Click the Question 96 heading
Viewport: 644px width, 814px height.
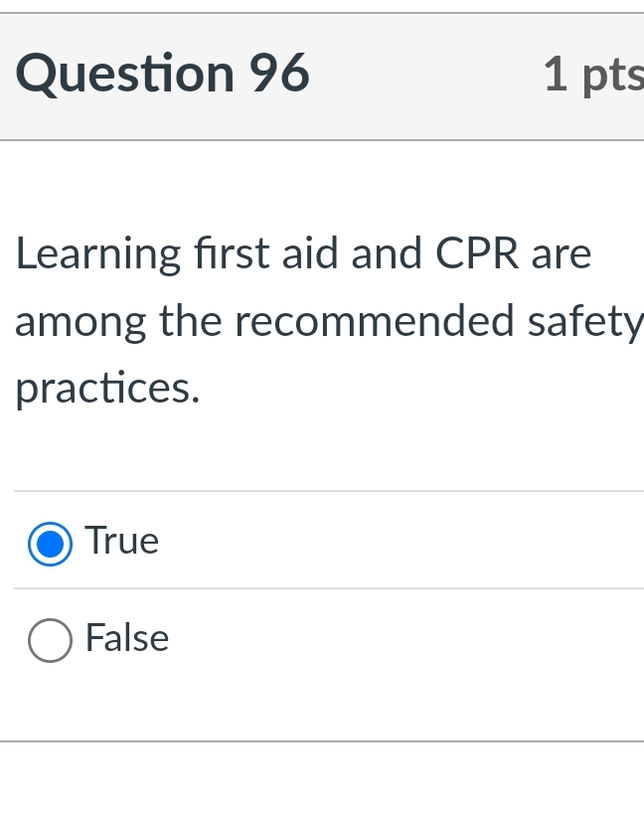click(161, 73)
